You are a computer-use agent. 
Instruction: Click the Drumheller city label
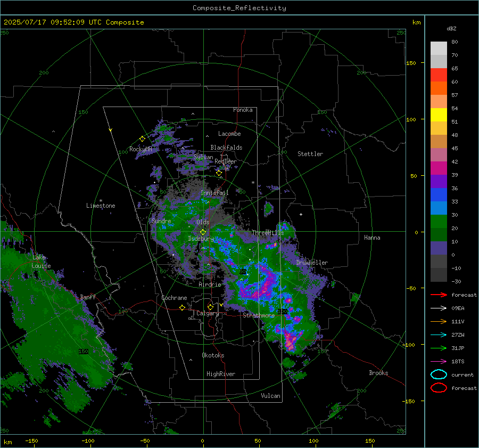pyautogui.click(x=312, y=263)
